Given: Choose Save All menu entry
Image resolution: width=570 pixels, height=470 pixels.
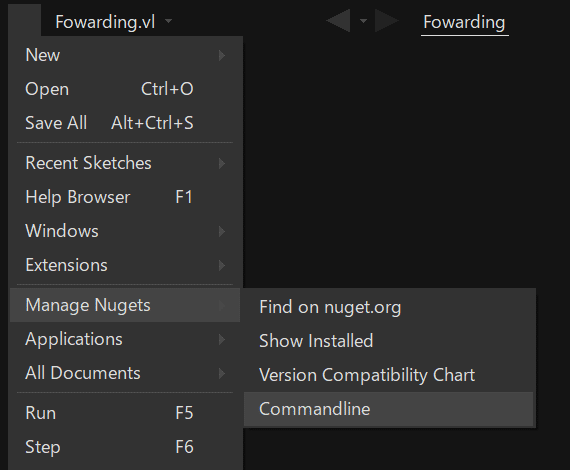Looking at the screenshot, I should click(125, 123).
